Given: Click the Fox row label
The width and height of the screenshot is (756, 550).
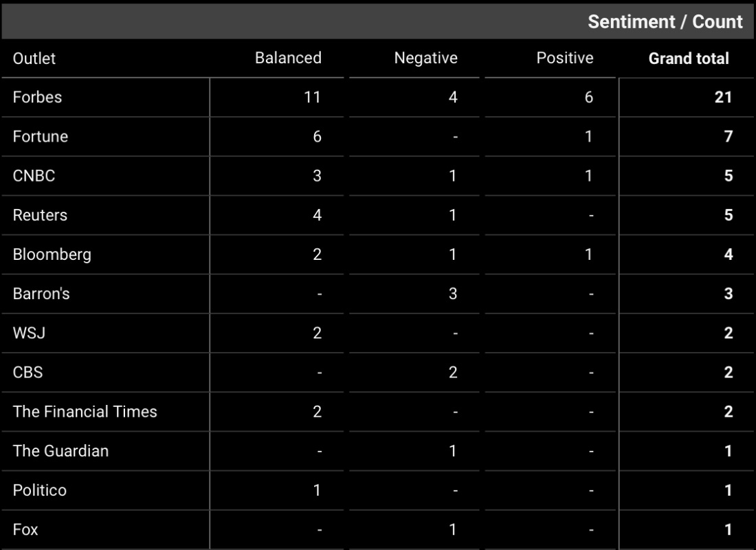Looking at the screenshot, I should click(x=25, y=529).
